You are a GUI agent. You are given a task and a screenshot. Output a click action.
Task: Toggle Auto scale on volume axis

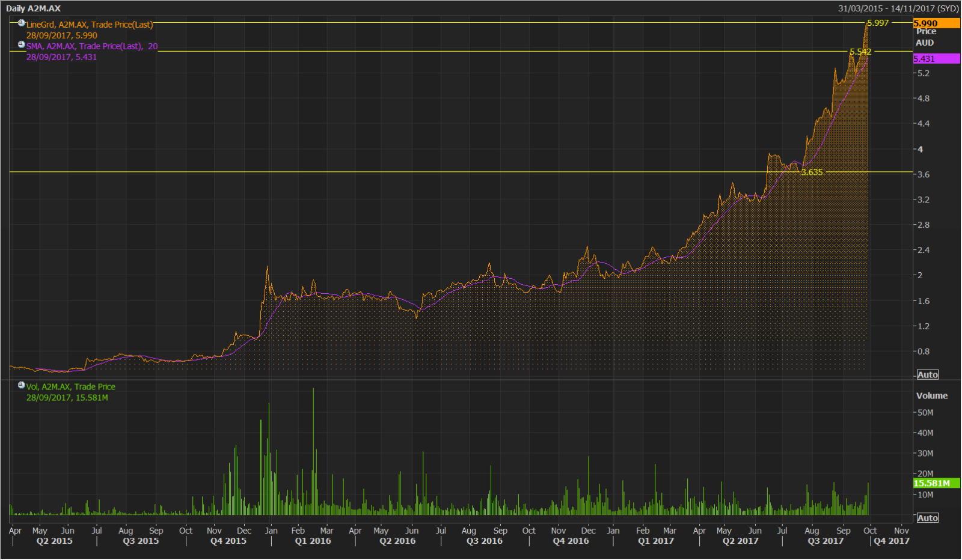coord(927,518)
